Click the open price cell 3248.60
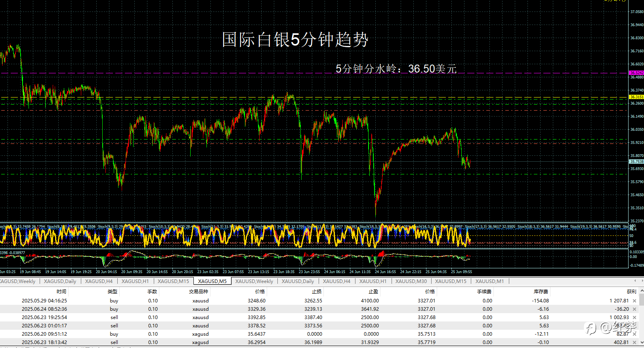 [257, 301]
